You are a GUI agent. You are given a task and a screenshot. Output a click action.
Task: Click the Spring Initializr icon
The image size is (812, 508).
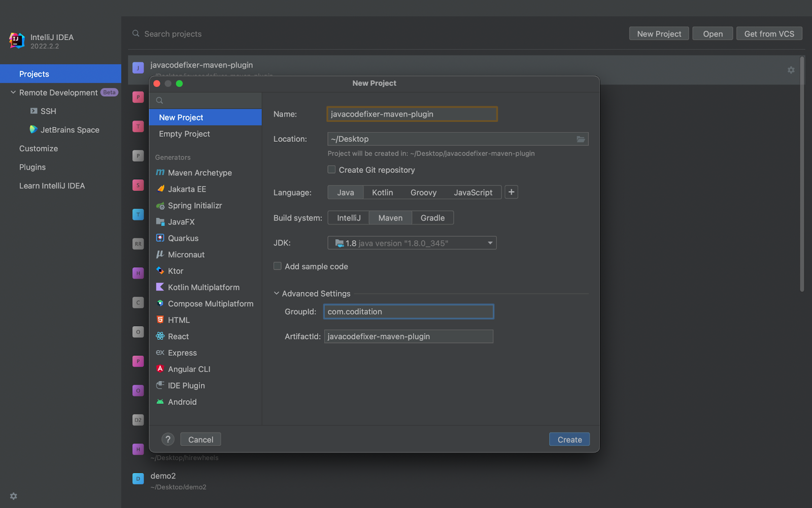pyautogui.click(x=160, y=206)
